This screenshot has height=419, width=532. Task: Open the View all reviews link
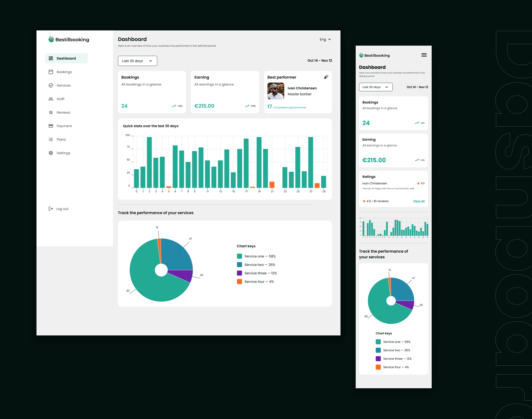tap(419, 201)
